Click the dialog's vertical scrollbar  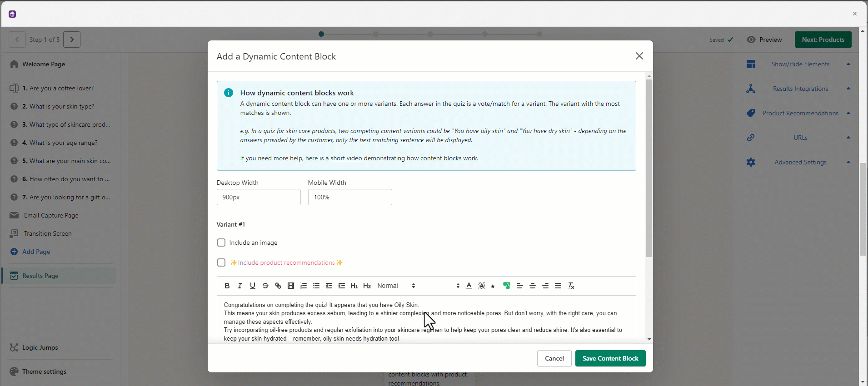649,168
